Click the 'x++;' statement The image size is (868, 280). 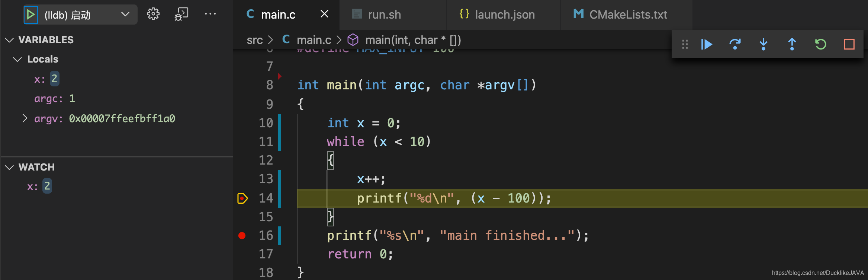(x=372, y=179)
